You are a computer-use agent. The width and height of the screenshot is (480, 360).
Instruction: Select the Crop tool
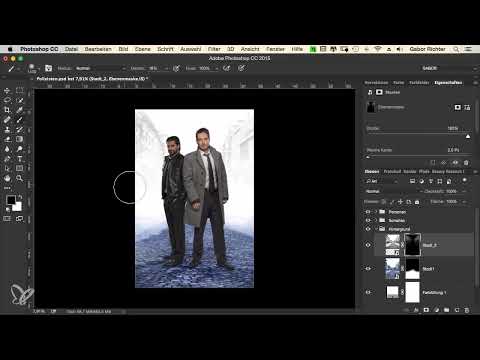coord(7,110)
